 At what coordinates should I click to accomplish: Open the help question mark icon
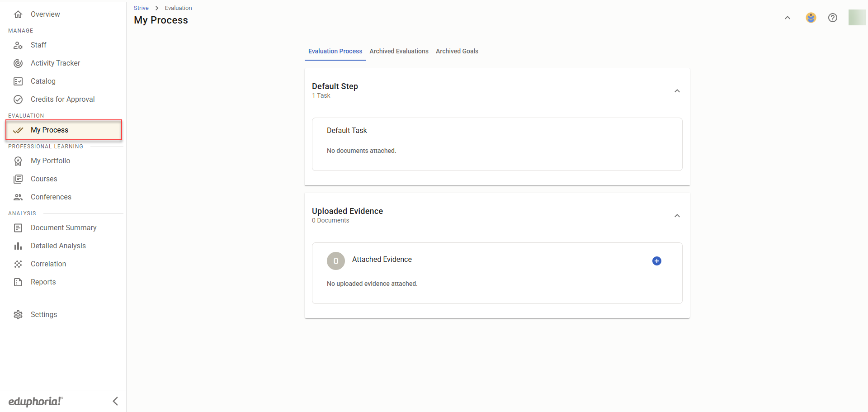(832, 18)
